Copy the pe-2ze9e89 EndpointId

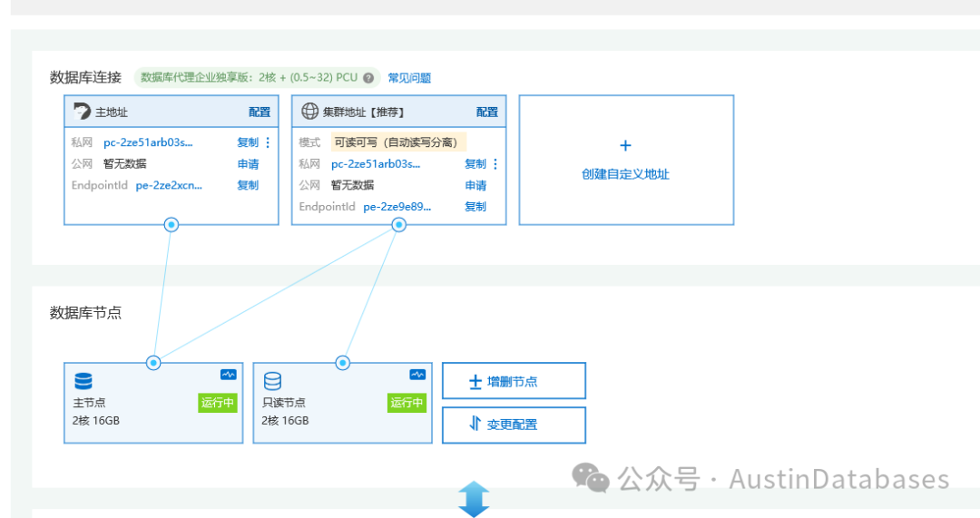(475, 206)
